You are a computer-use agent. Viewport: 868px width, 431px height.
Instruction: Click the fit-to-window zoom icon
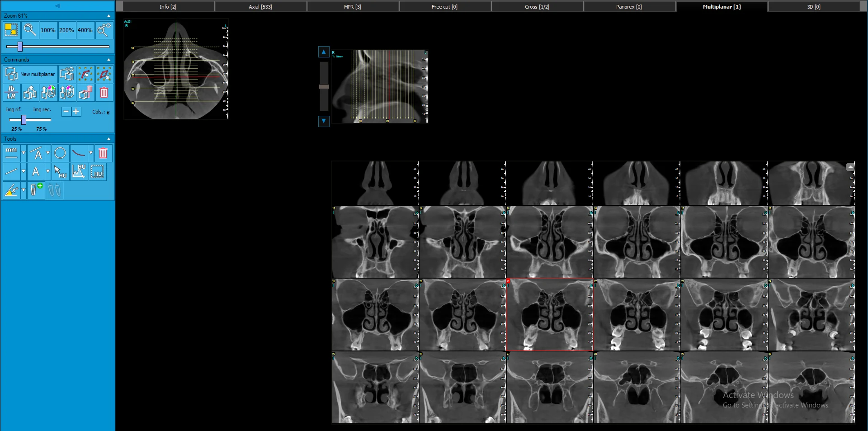[11, 30]
